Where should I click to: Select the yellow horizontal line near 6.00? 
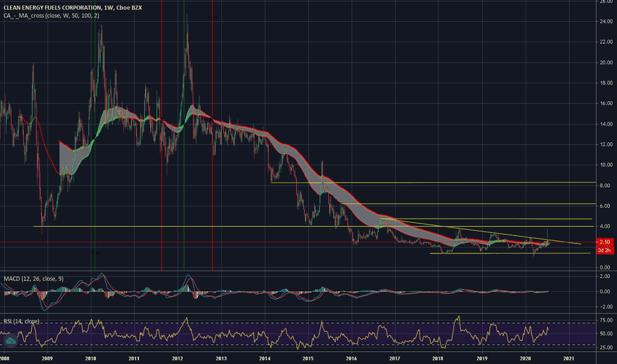click(x=468, y=204)
